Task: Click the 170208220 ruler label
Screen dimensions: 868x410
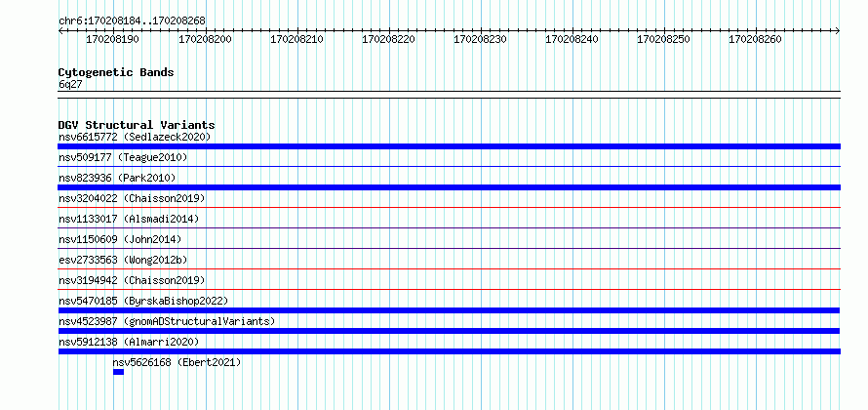Action: coord(388,39)
